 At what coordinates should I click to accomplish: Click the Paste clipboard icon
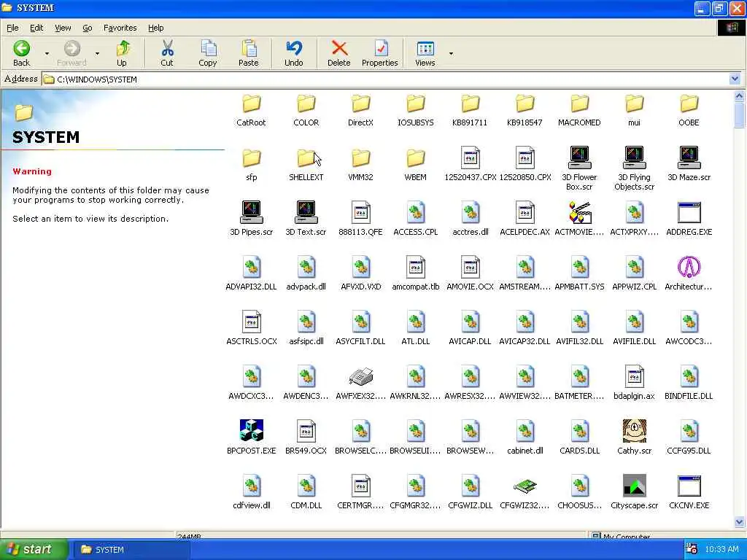[249, 48]
